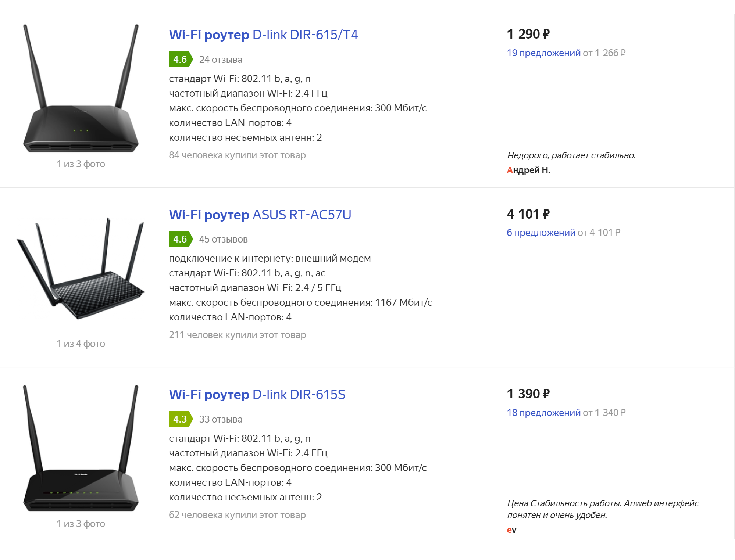735x560 pixels.
Task: Open the 24 отзыва reviews link
Action: [221, 60]
